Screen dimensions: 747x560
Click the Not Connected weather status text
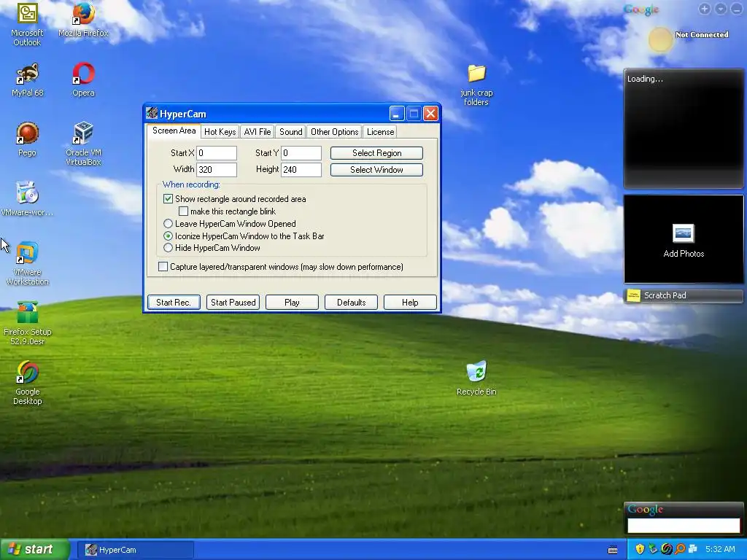coord(702,34)
